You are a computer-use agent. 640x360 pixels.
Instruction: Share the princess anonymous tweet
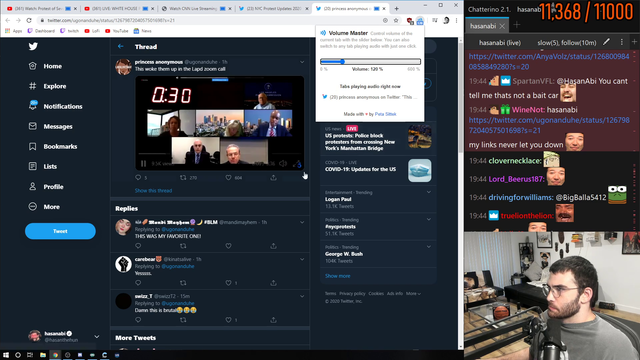tap(273, 178)
